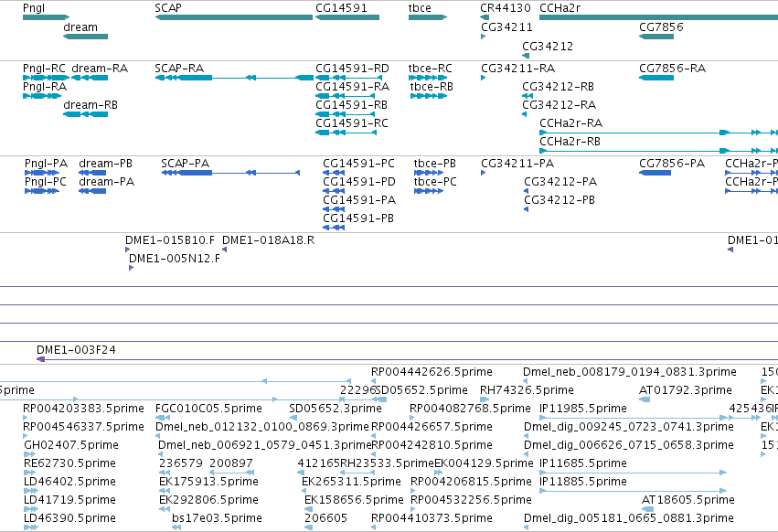
Task: Select transcript CG7856-RA
Action: click(x=672, y=69)
